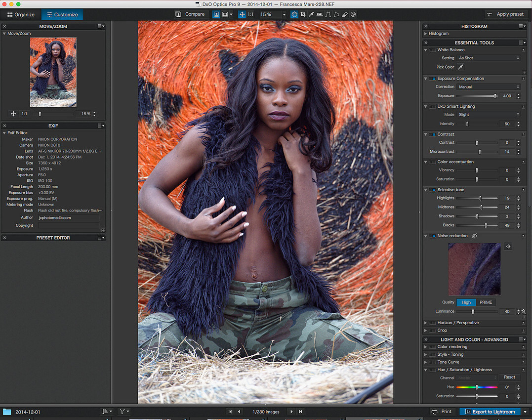Toggle the Noise reduction preview eye icon
This screenshot has height=420, width=532.
tap(474, 236)
